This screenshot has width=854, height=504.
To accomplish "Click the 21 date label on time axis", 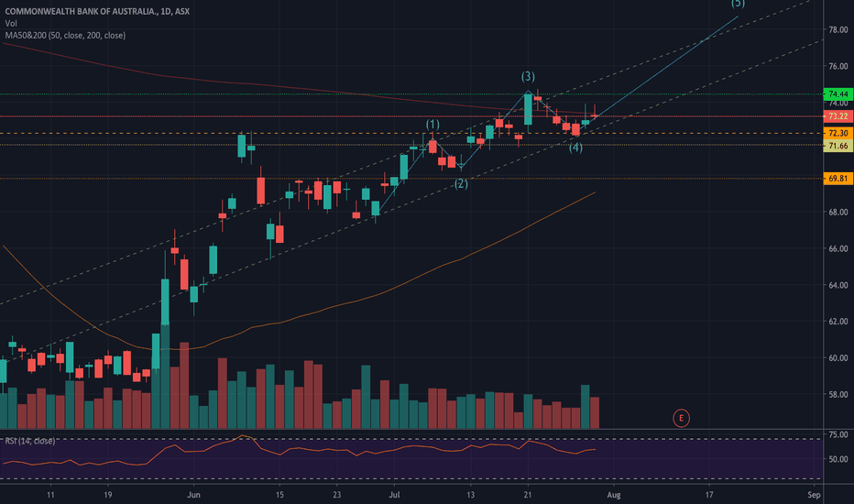I will click(x=528, y=495).
